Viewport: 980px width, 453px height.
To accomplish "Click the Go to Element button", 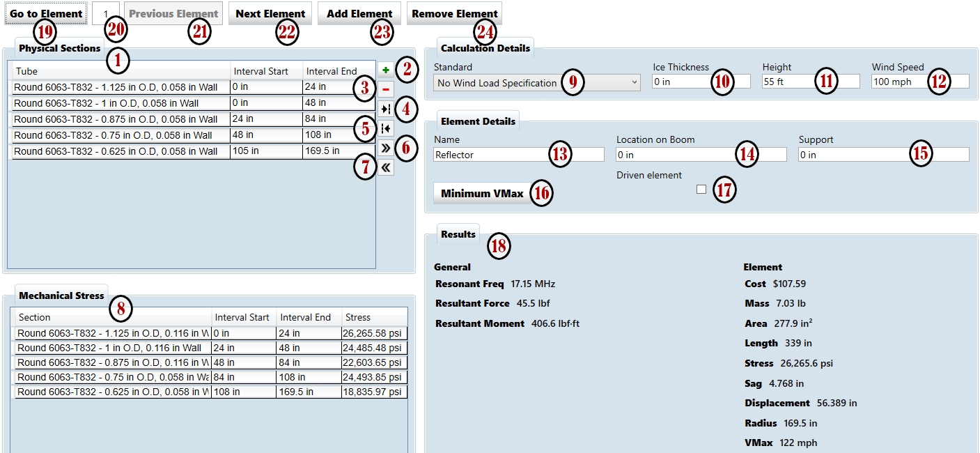I will pyautogui.click(x=46, y=14).
